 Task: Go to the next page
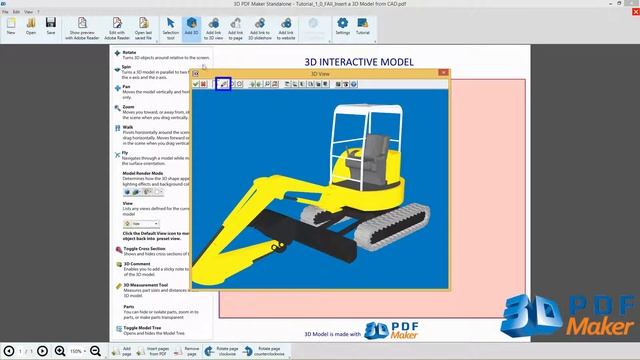point(42,351)
